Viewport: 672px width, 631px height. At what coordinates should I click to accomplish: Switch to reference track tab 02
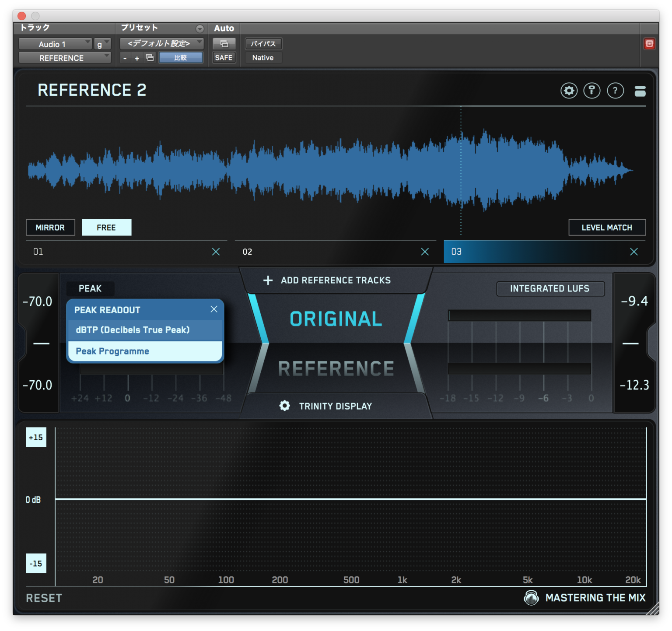pos(306,252)
